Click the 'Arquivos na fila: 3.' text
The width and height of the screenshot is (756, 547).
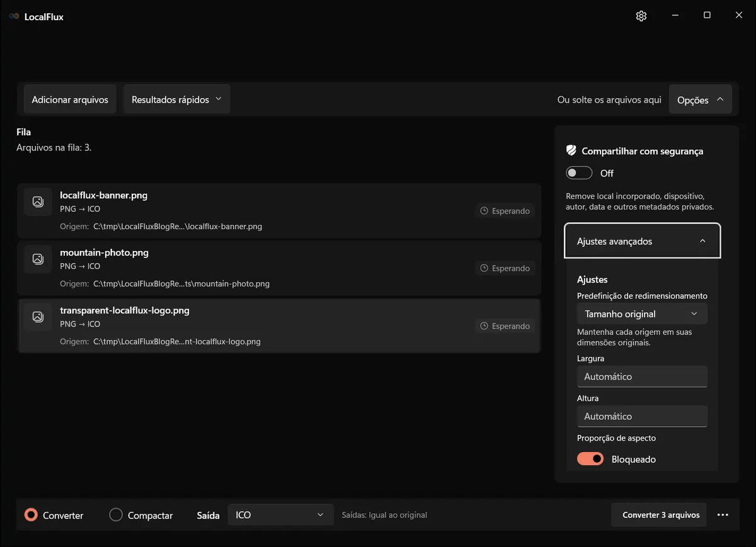tap(54, 148)
